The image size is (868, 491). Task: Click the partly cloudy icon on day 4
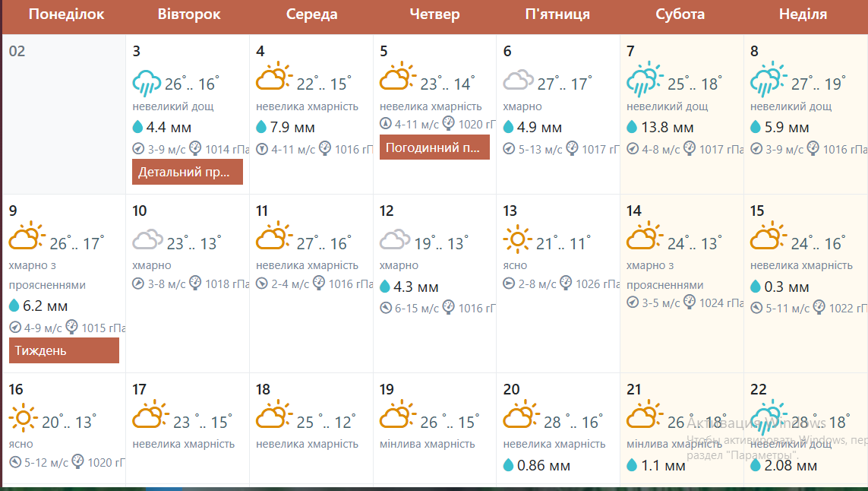tap(273, 76)
